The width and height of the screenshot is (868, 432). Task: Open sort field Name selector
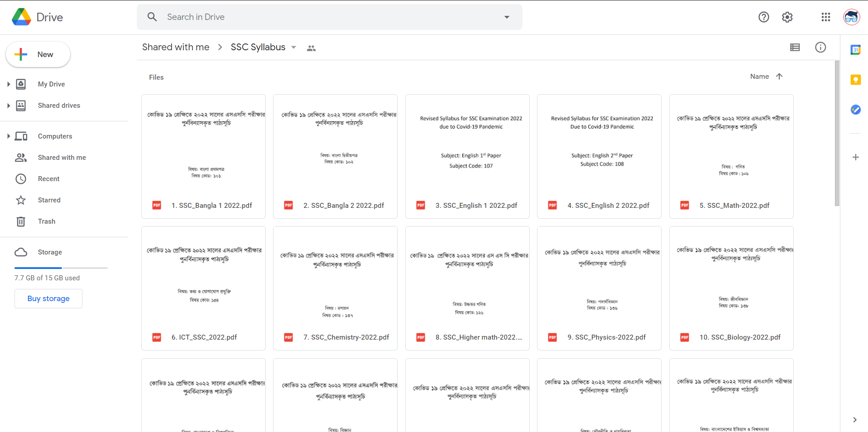tap(759, 77)
